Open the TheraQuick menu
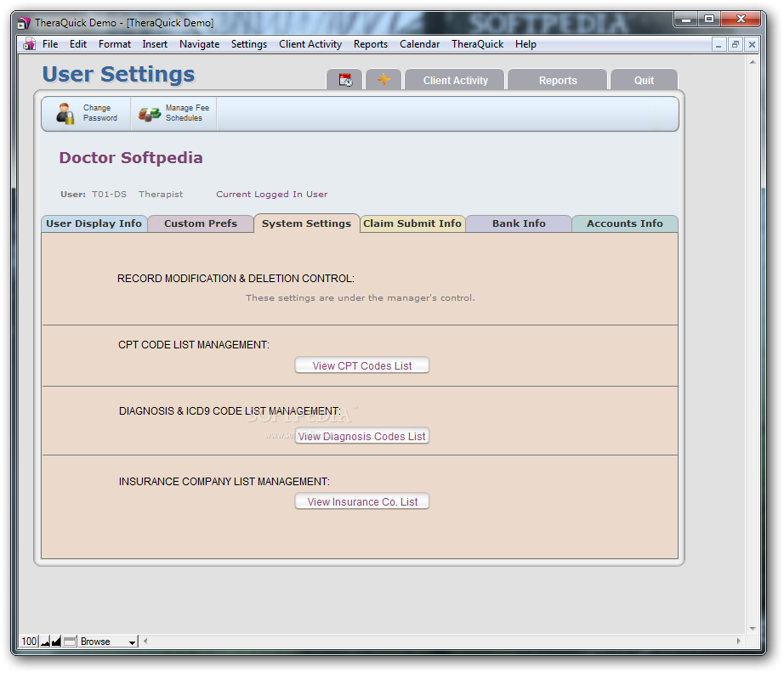The height and width of the screenshot is (673, 784). coord(478,44)
